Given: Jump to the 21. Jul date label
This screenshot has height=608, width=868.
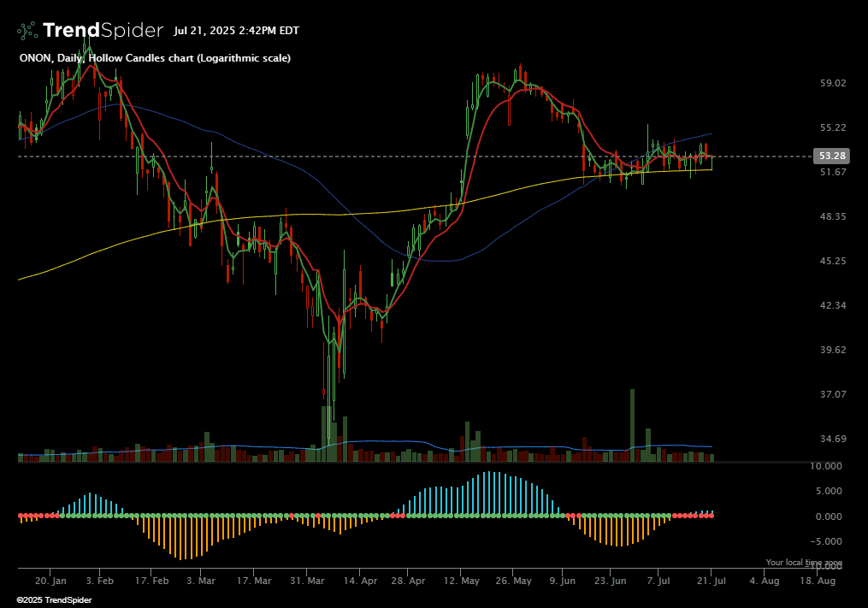Looking at the screenshot, I should point(712,580).
